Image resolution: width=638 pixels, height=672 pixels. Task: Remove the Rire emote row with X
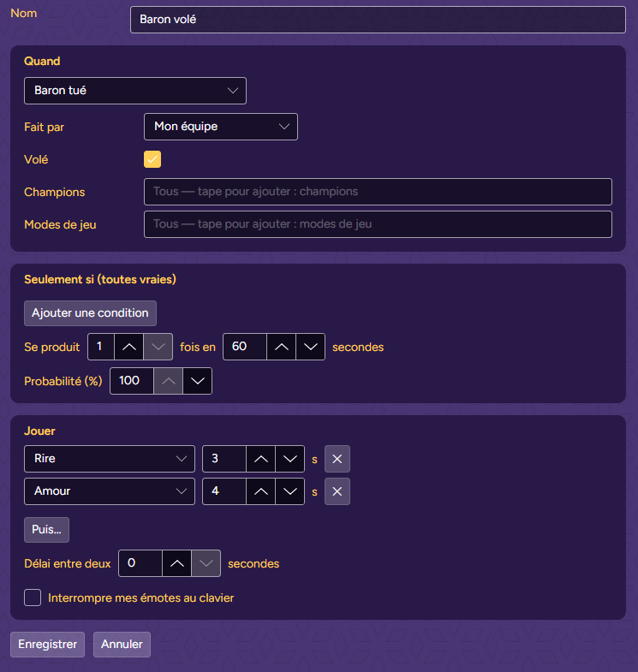coord(337,459)
